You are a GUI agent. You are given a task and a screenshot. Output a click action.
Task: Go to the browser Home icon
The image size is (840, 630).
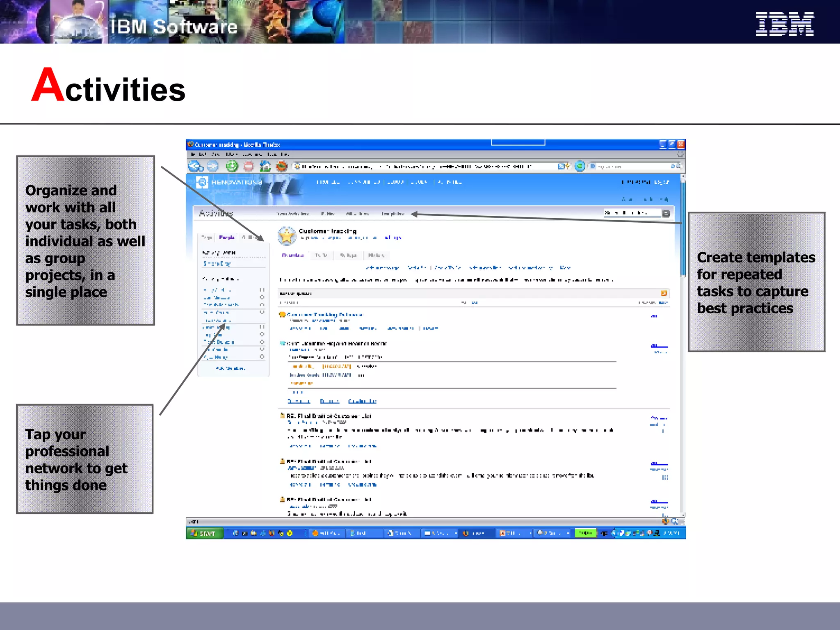coord(265,166)
